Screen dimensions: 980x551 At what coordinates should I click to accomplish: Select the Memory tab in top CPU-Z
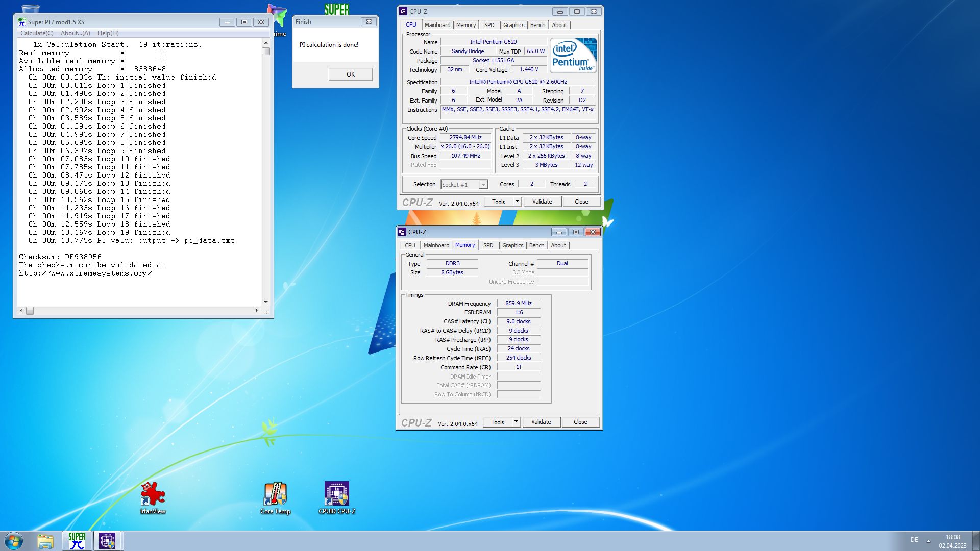466,25
